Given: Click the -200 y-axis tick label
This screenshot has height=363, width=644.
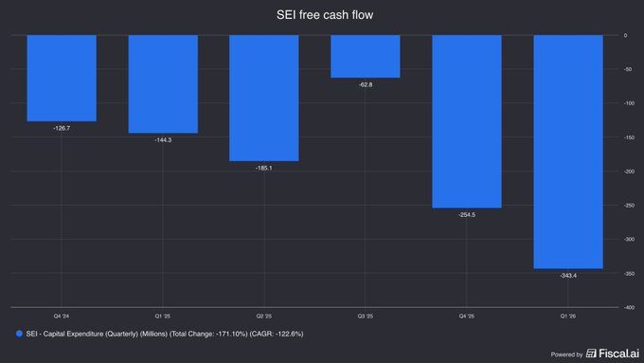Looking at the screenshot, I should 629,172.
